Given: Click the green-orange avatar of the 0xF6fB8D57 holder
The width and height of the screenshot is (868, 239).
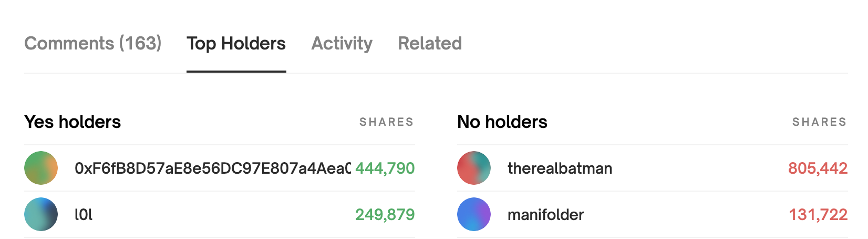Looking at the screenshot, I should 41,168.
